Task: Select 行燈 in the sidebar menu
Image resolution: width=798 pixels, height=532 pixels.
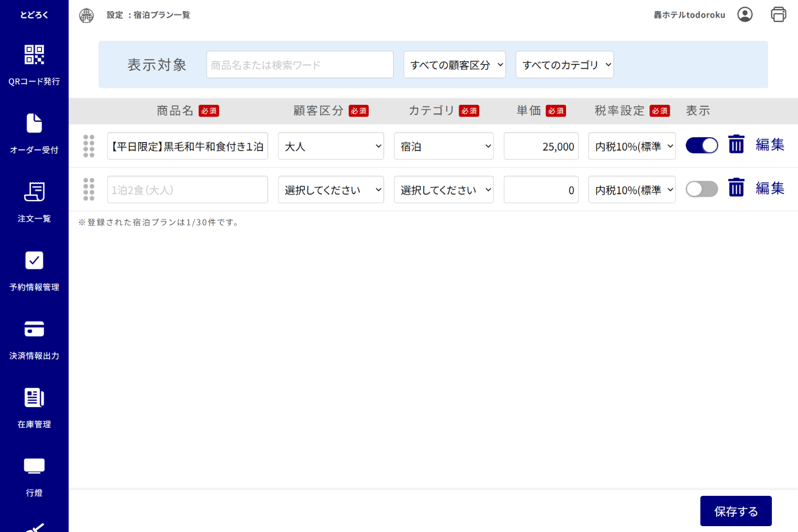Action: pos(34,467)
